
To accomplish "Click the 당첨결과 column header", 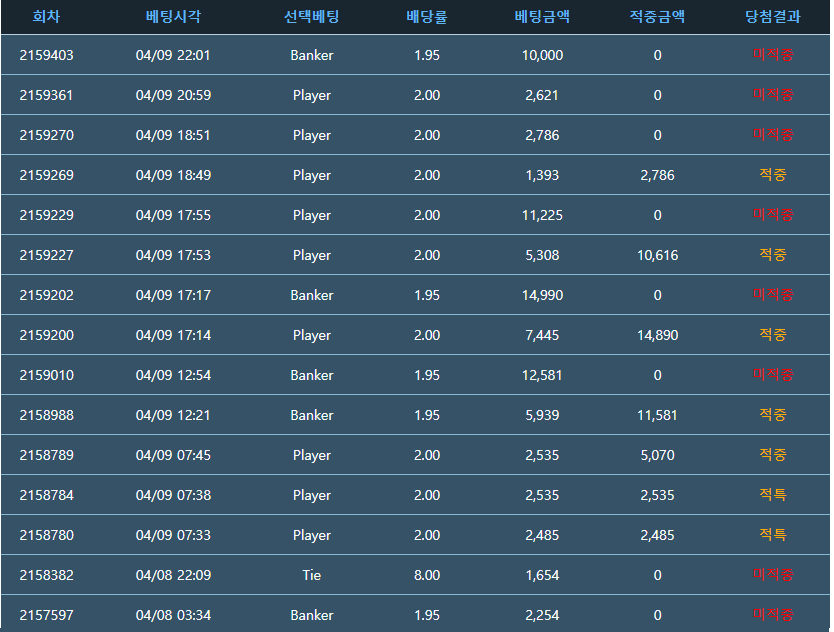I will (772, 17).
